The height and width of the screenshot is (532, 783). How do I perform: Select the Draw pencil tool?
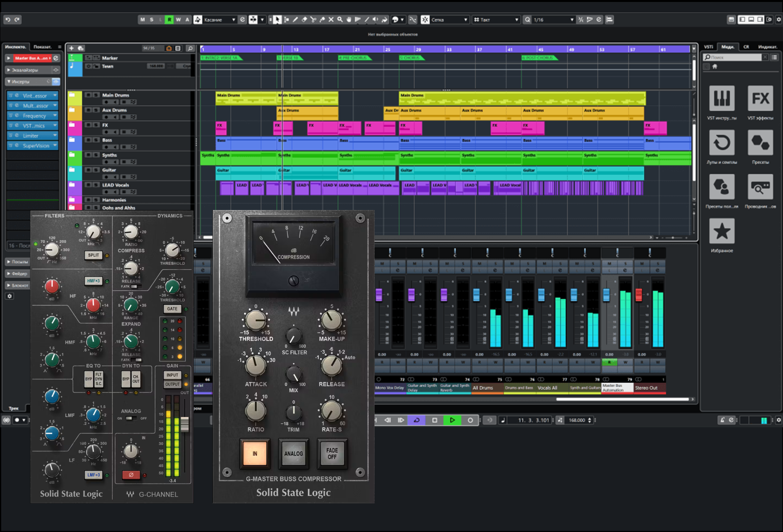(x=295, y=20)
